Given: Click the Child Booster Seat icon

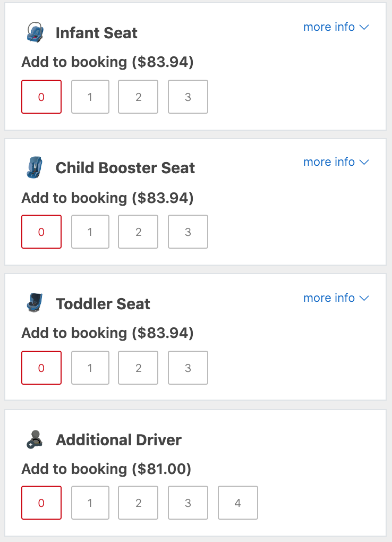Looking at the screenshot, I should coord(35,167).
